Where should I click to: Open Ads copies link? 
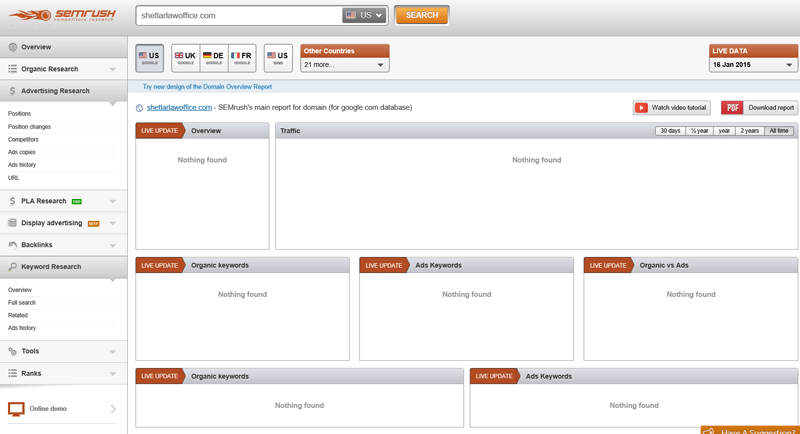point(22,152)
